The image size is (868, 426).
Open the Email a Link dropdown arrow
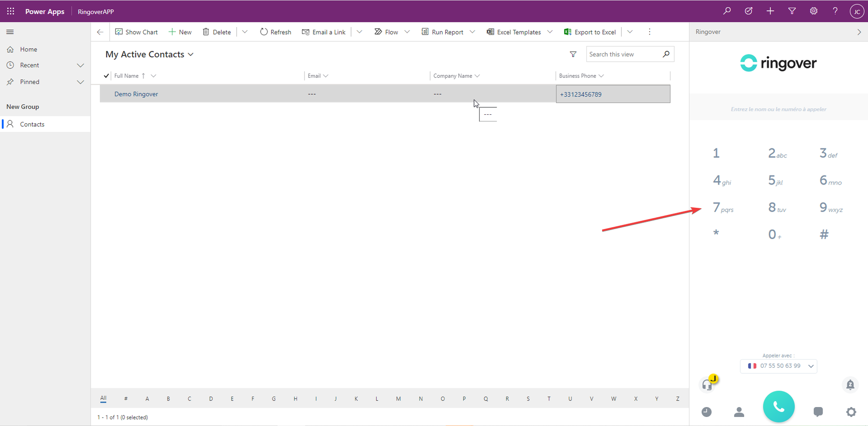click(359, 32)
